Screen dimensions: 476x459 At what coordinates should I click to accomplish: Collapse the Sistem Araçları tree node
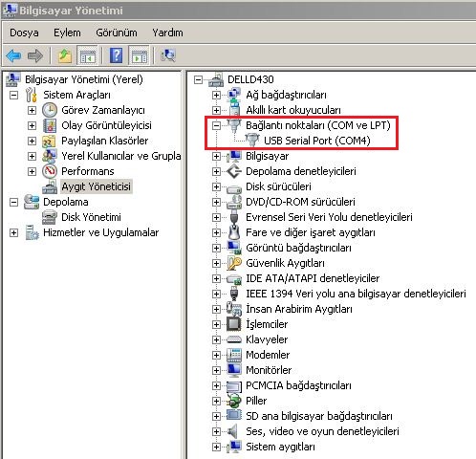pos(13,95)
